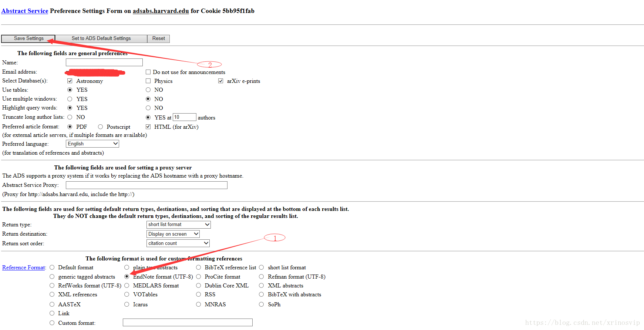Select YES for Use multiple windows
Screen dimensions: 644x330
click(x=70, y=99)
